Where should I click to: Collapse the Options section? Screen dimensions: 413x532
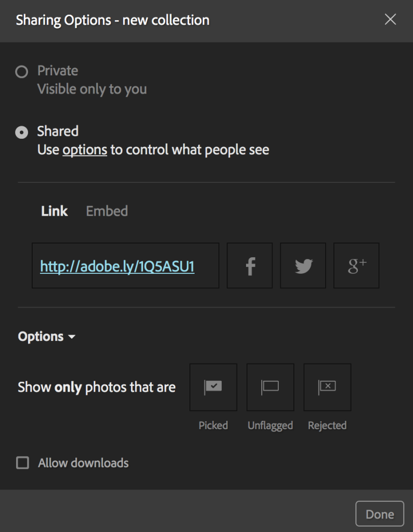tap(47, 337)
